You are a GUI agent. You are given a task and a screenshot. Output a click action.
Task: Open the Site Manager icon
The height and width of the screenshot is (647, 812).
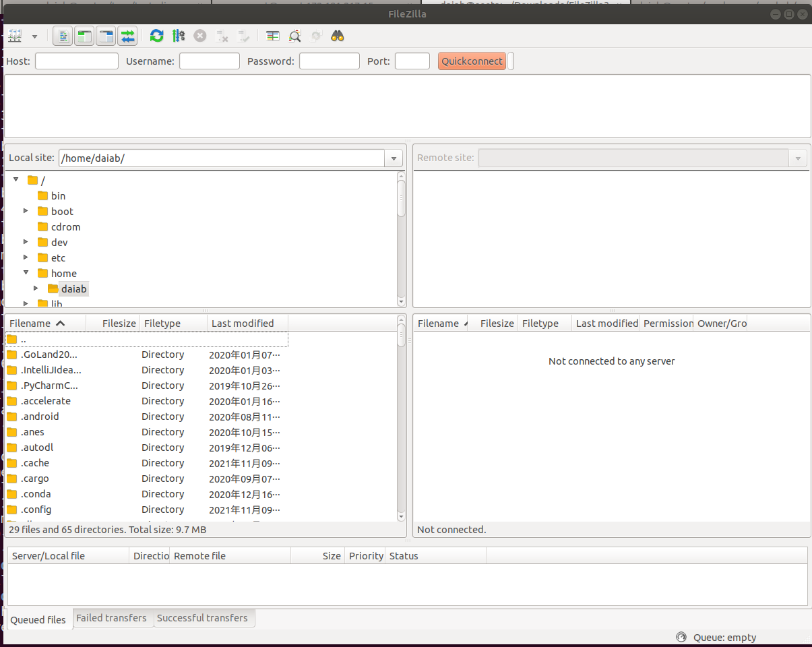15,36
